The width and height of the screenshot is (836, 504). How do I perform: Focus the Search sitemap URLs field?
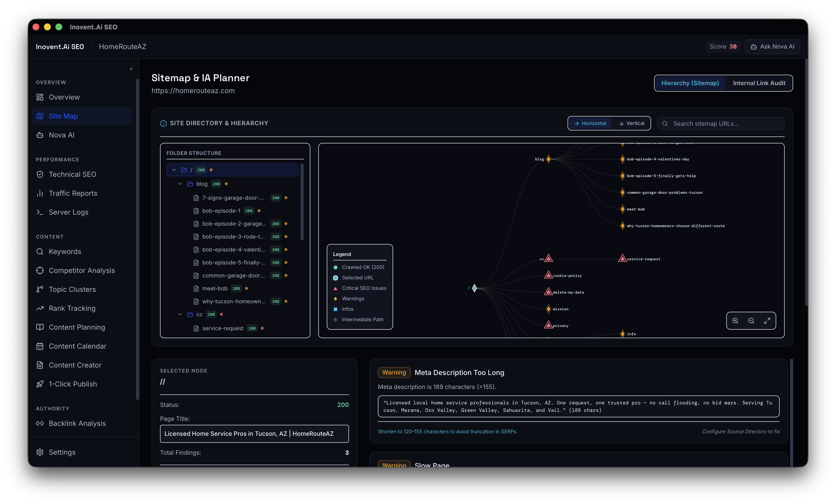721,124
